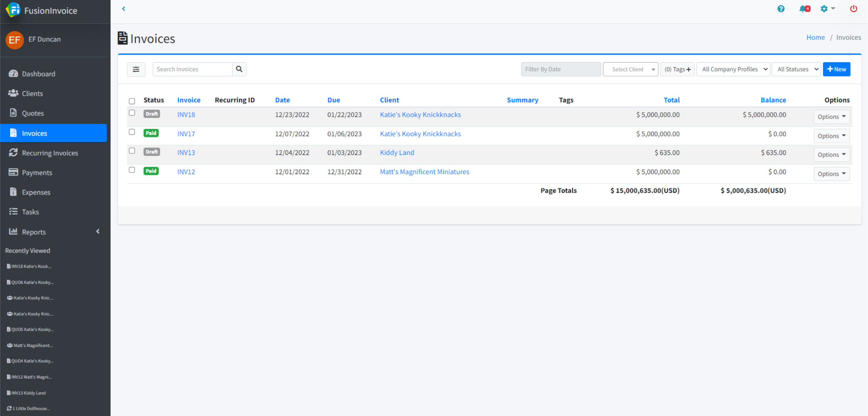Open the Payments sidebar menu item
Viewport: 868px width, 416px height.
tap(37, 173)
